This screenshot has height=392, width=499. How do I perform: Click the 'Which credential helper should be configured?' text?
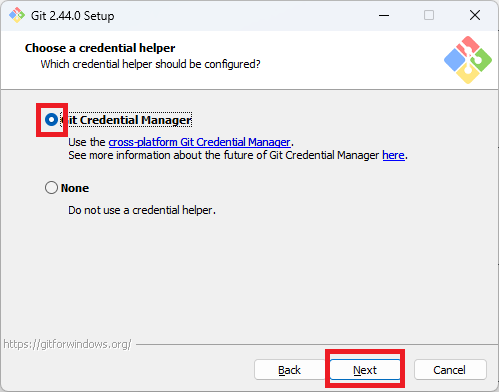(x=150, y=64)
